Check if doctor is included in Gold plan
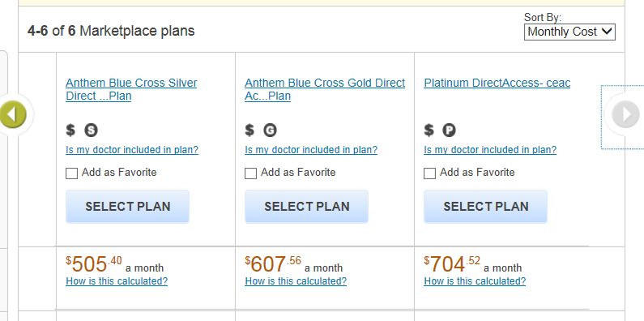Screen dimensions: 644x321 pos(311,150)
